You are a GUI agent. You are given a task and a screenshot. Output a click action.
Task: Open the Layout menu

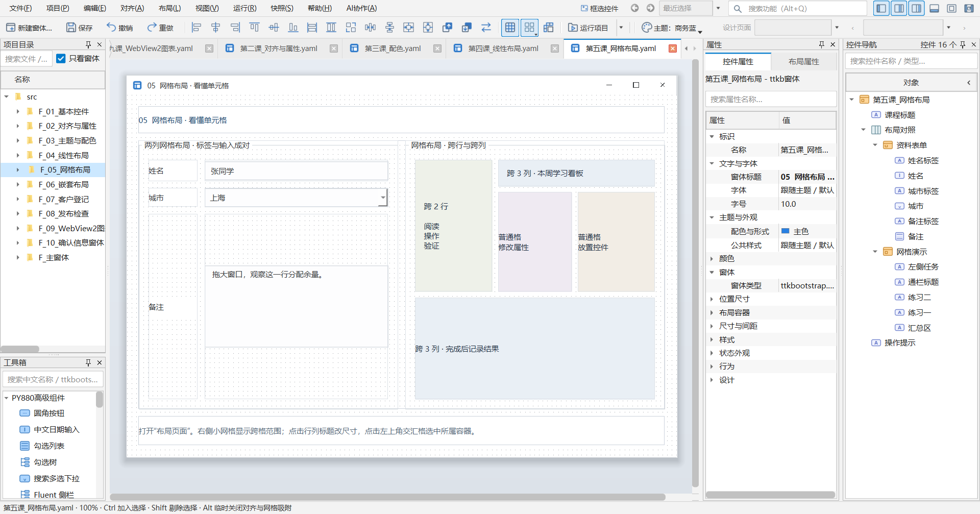coord(169,8)
